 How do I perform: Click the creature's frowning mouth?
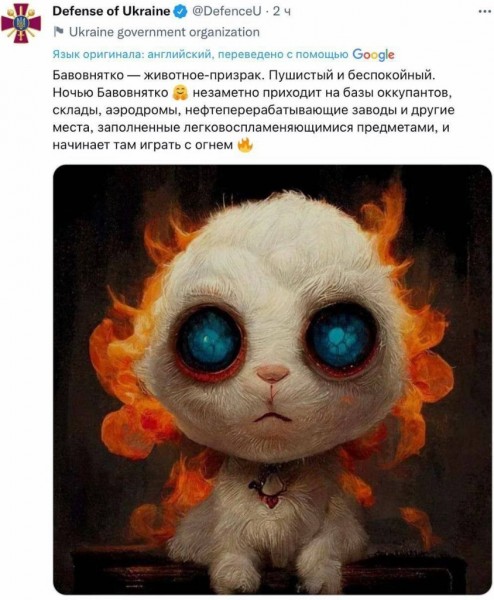click(x=272, y=417)
